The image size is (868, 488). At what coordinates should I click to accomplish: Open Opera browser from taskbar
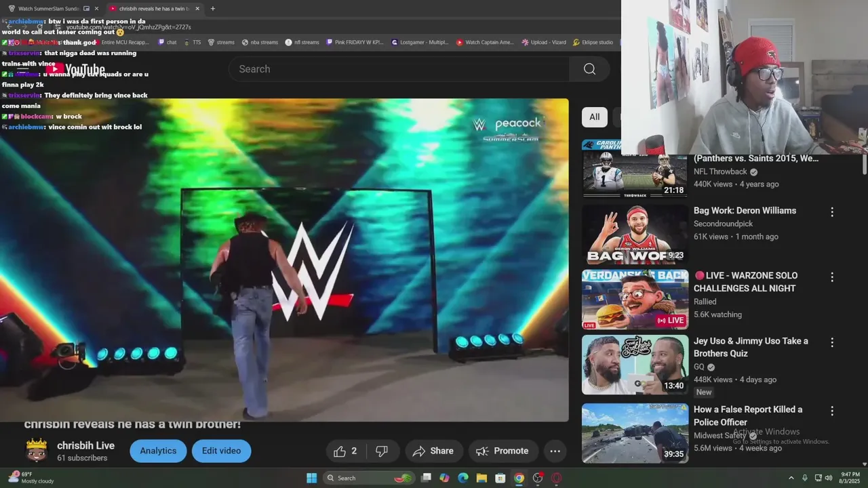[556, 478]
